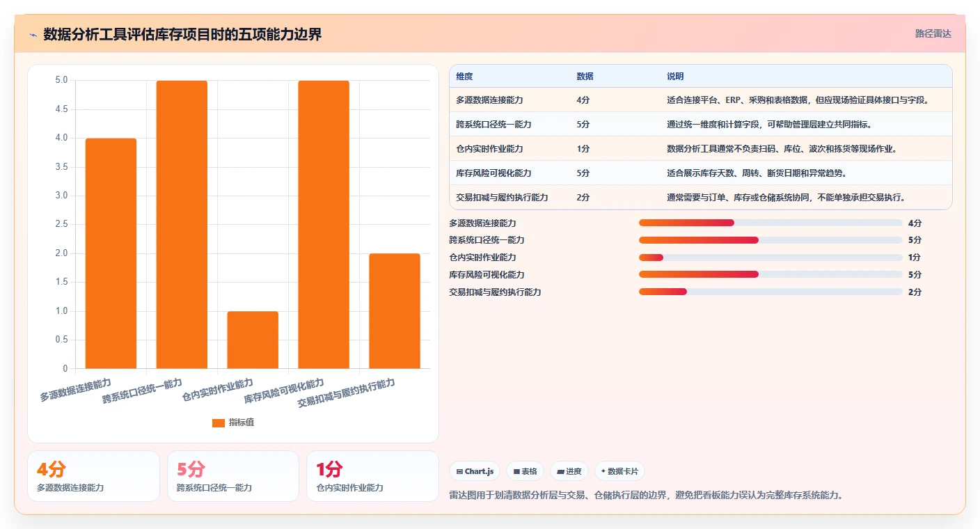Click the 2分 cell in the table
This screenshot has height=529, width=980.
click(583, 198)
